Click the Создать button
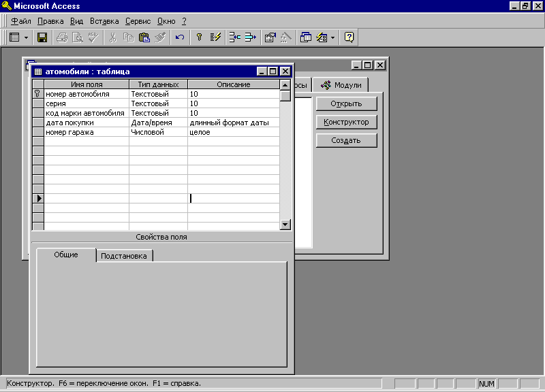This screenshot has width=545, height=392. tap(346, 140)
